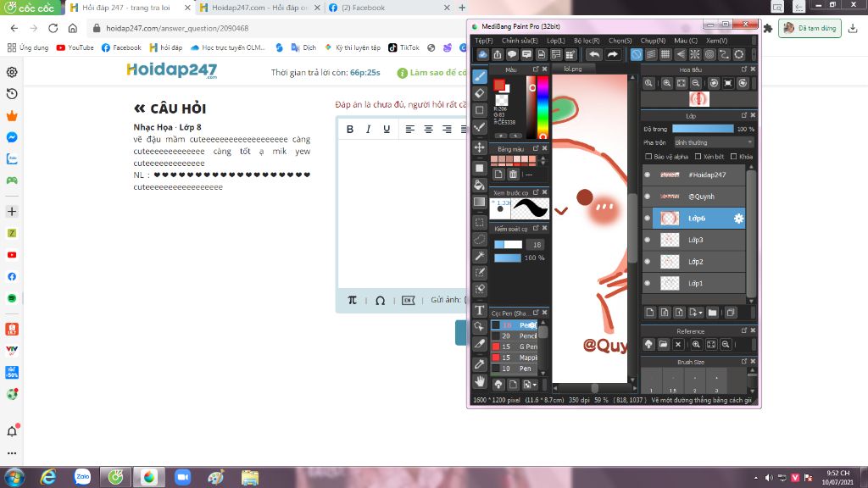Click the Undo arrow in MediBang toolbar
Viewport: 868px width, 488px height.
click(x=594, y=54)
